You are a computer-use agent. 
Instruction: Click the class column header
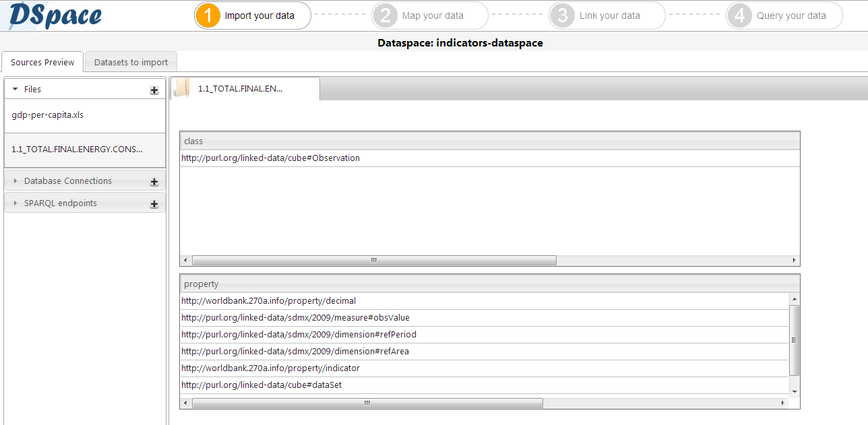pos(490,141)
